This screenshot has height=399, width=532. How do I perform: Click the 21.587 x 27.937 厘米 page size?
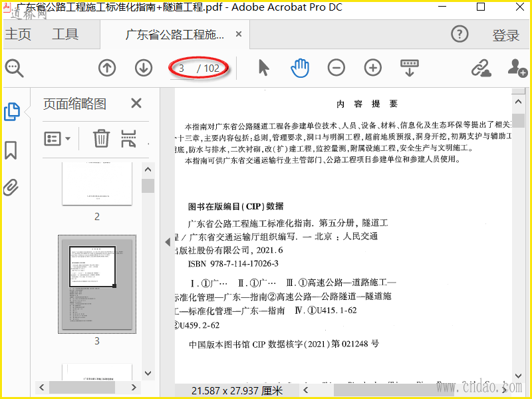point(237,390)
